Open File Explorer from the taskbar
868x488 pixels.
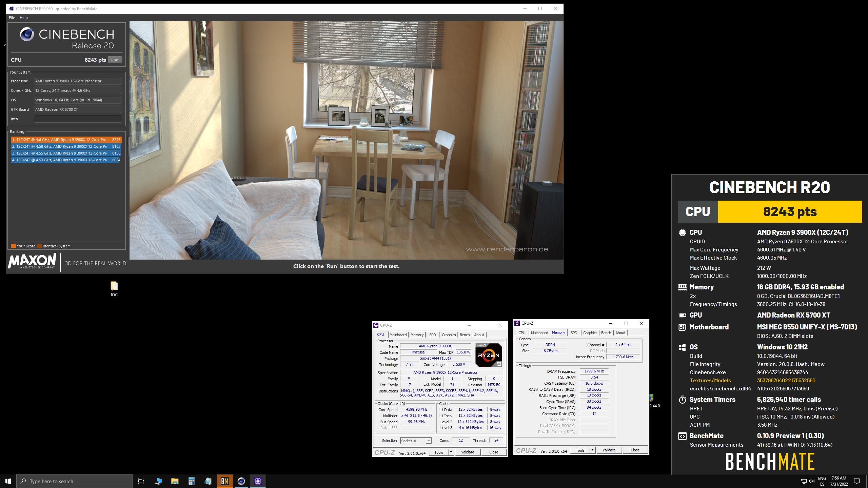tap(175, 481)
